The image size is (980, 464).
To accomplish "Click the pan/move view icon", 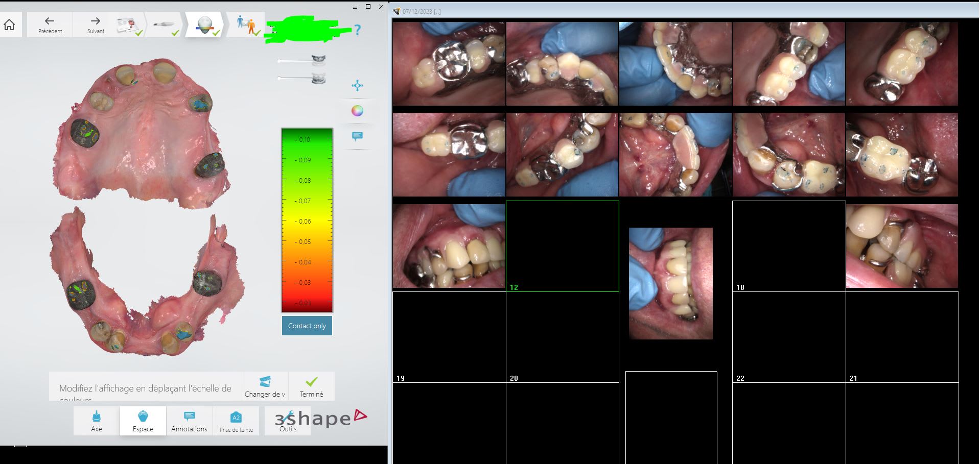I will pyautogui.click(x=357, y=85).
